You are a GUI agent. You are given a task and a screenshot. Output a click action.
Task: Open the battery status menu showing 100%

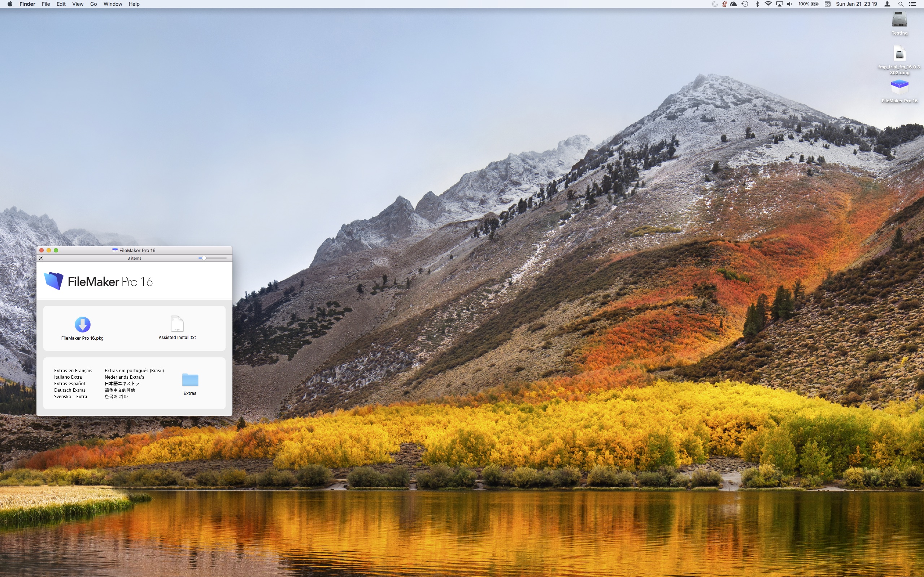tap(808, 4)
